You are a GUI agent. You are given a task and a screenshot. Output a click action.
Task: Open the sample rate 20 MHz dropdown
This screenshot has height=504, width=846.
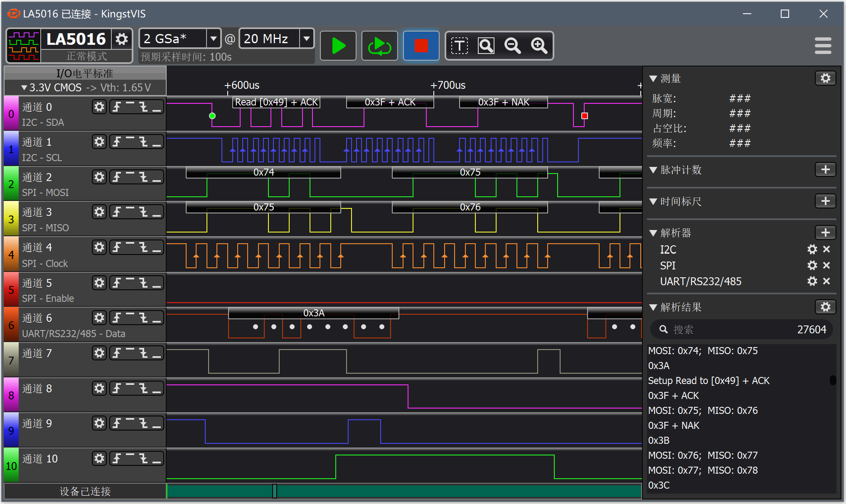(x=307, y=39)
